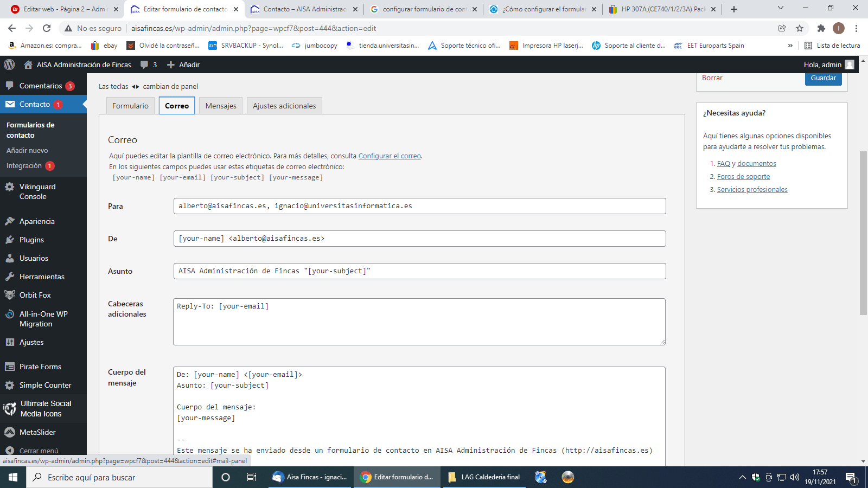Open Chrome's three-dot menu

tap(857, 28)
